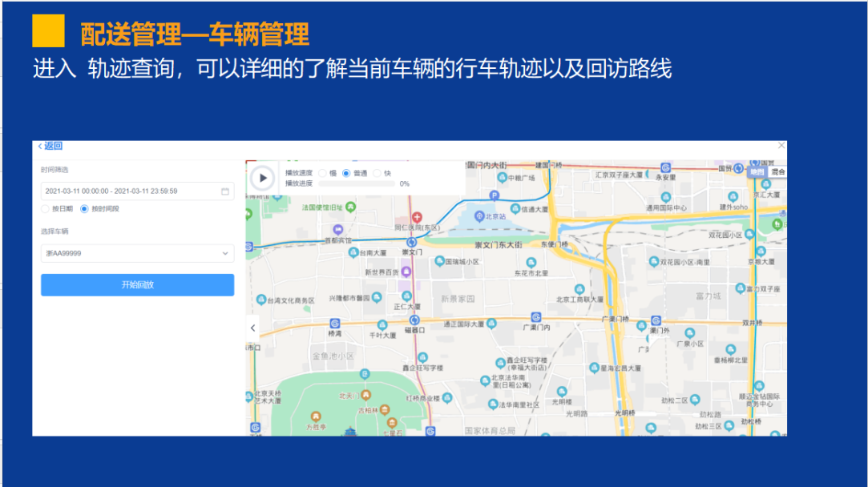Click the 富力双子座 marker
The image size is (868, 487).
(740, 288)
